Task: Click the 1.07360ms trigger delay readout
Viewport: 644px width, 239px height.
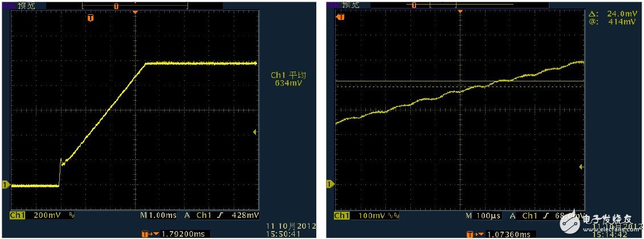Action: click(506, 233)
